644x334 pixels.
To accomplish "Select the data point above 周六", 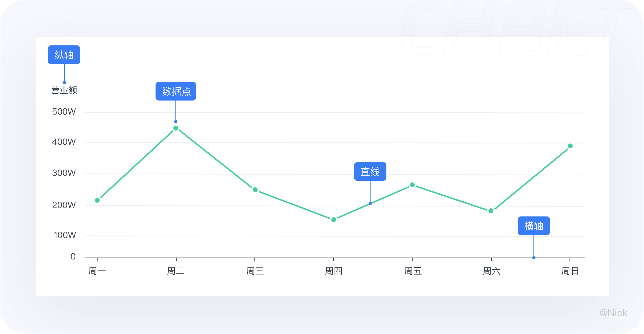I will tap(491, 211).
